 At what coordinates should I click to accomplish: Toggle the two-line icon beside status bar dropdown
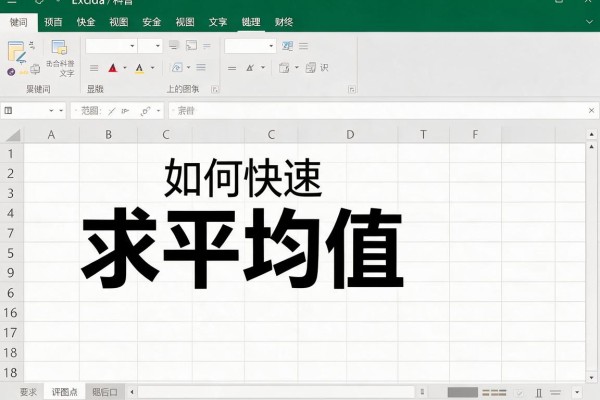click(555, 393)
